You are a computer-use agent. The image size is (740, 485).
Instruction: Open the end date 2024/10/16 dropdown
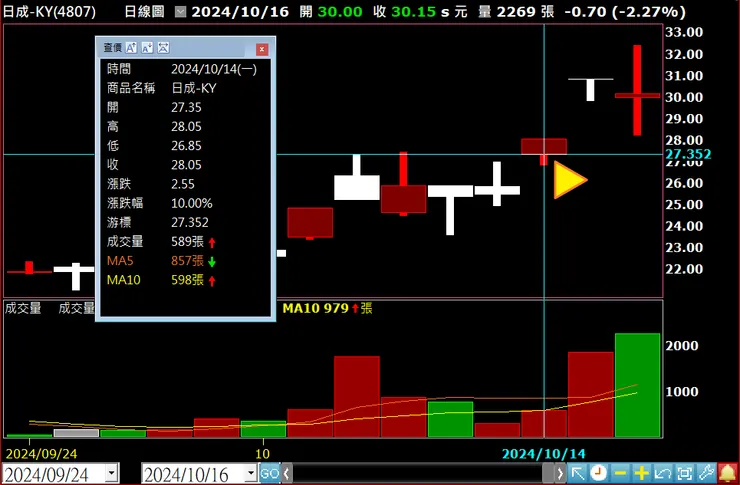point(251,473)
